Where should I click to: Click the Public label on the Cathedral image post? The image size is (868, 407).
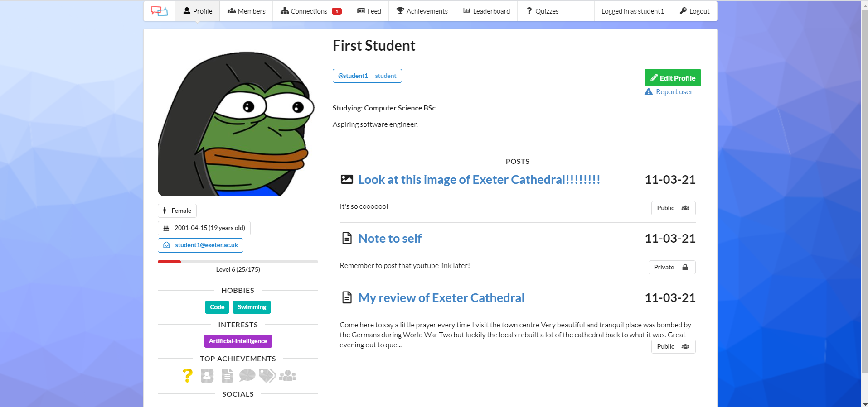[673, 208]
